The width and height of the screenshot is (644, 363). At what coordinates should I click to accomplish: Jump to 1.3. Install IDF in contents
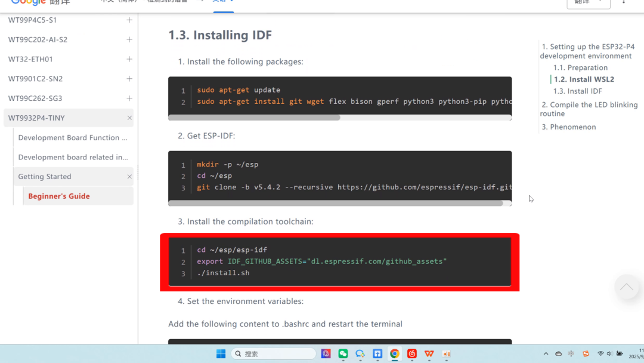(577, 91)
